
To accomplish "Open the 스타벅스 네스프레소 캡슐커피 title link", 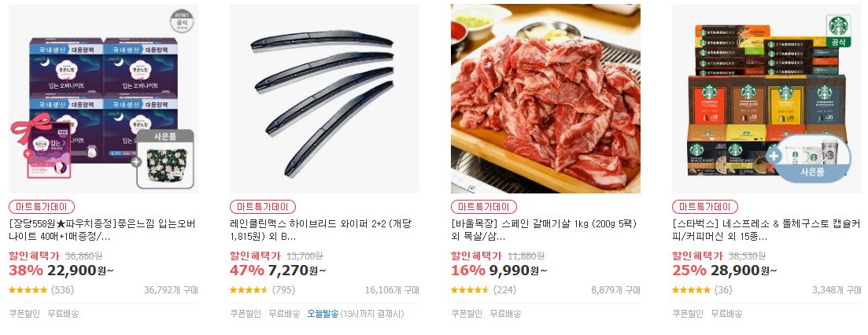I will point(766,230).
